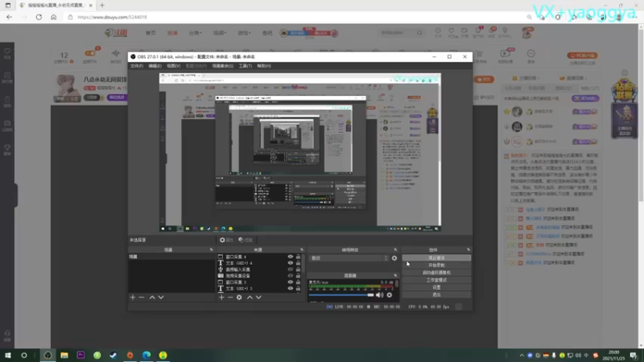644x362 pixels.
Task: Move scene down with the down arrow
Action: coord(161,297)
